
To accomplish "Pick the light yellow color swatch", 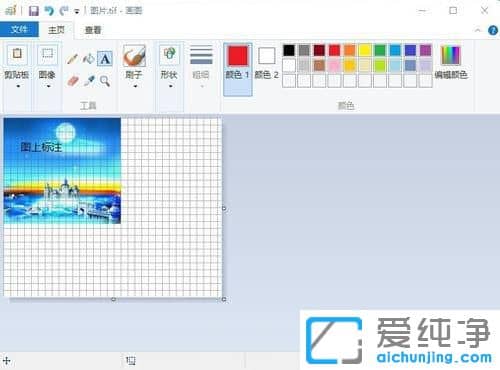I will tap(365, 65).
